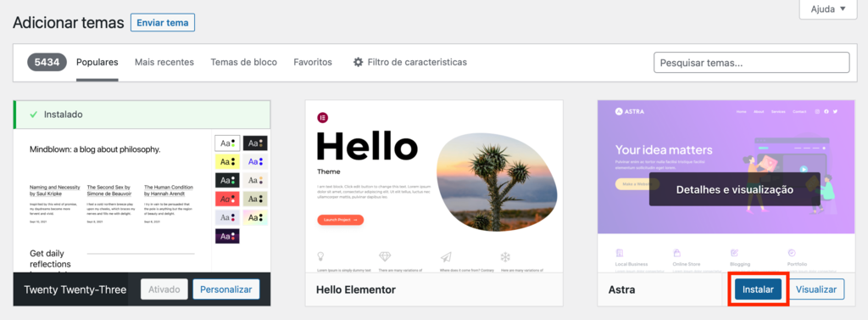This screenshot has width=868, height=320.
Task: Click the paper plane icon in Hello preview
Action: tap(446, 257)
